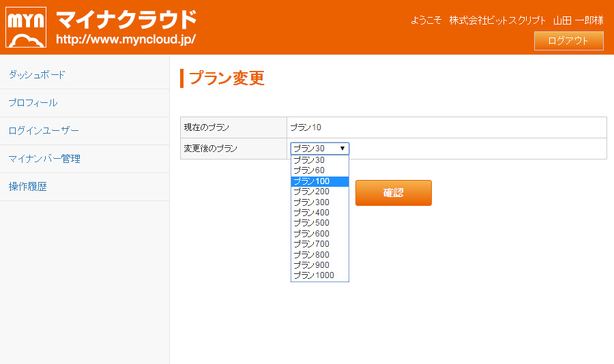Click the MYN cloud logo icon
This screenshot has height=364, width=614.
26,27
